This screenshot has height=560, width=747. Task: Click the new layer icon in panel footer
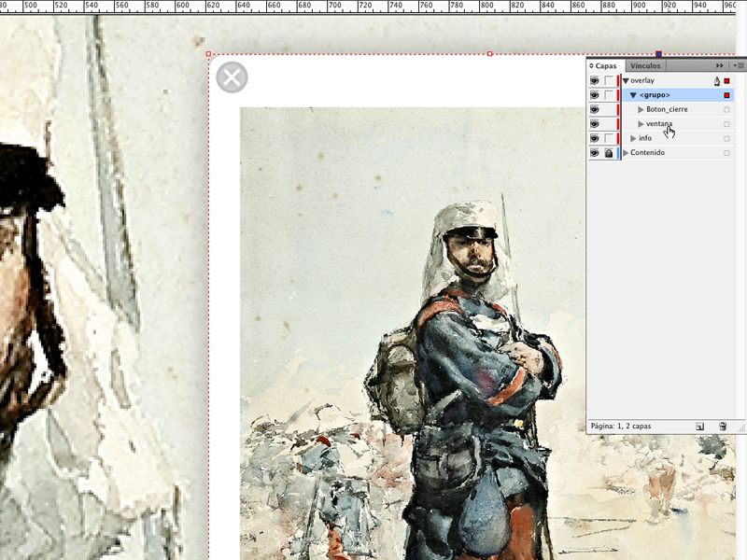[699, 427]
